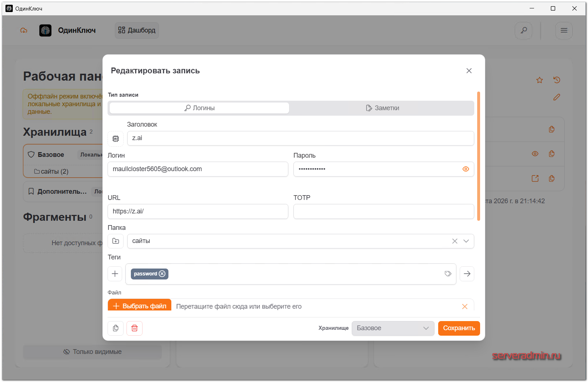
Task: Maximize the ОдинКлюч window
Action: click(x=553, y=8)
